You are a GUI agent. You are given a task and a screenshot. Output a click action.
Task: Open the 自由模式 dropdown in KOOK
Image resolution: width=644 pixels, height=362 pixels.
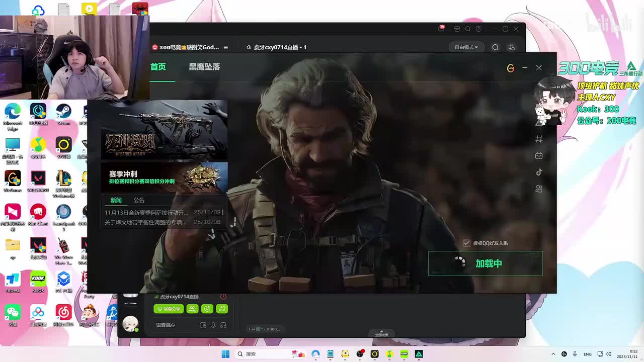(466, 47)
